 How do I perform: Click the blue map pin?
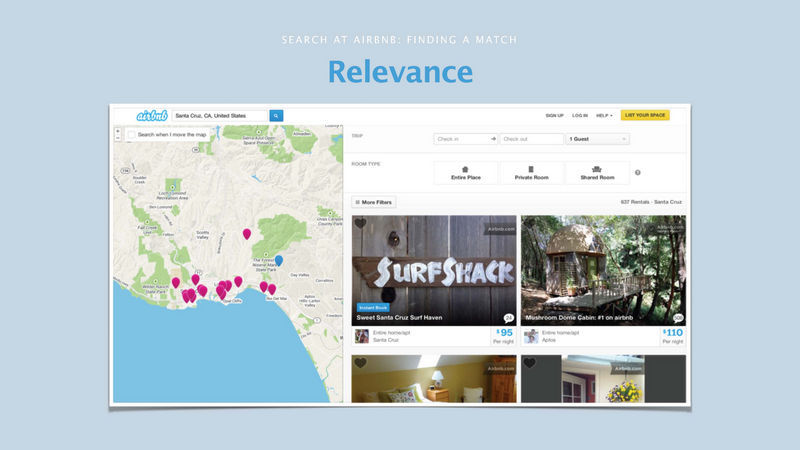(279, 260)
